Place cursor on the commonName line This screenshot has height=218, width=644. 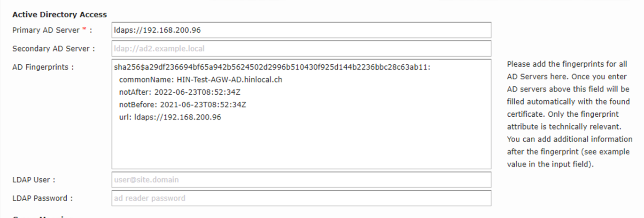point(201,80)
